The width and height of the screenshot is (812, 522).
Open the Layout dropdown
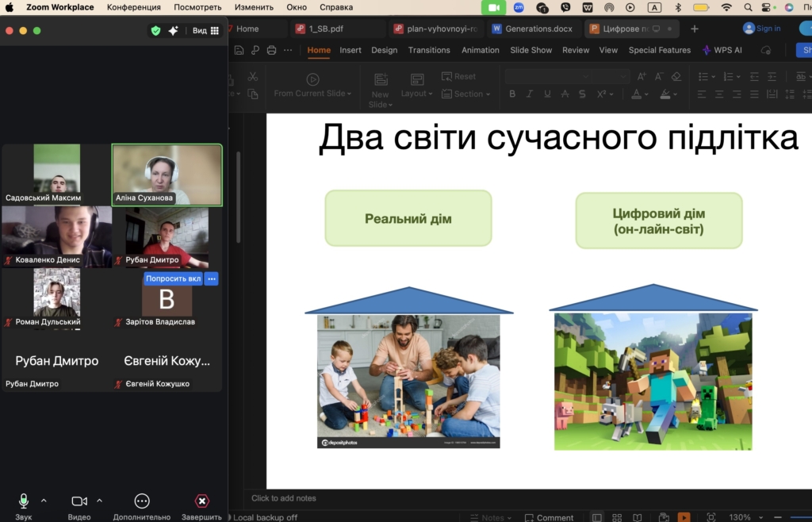tap(417, 94)
